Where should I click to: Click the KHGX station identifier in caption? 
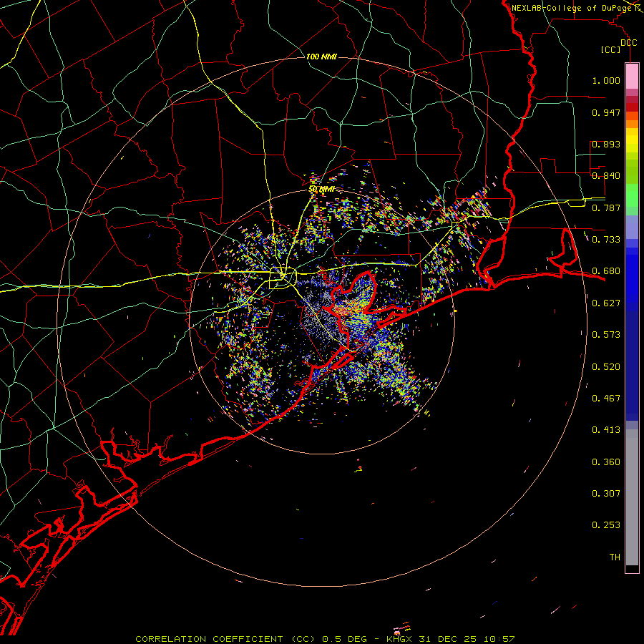[399, 639]
